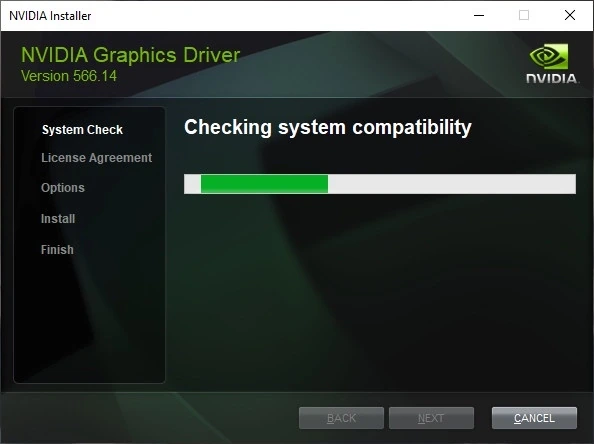
Task: Click the Cancel button
Action: pyautogui.click(x=534, y=418)
